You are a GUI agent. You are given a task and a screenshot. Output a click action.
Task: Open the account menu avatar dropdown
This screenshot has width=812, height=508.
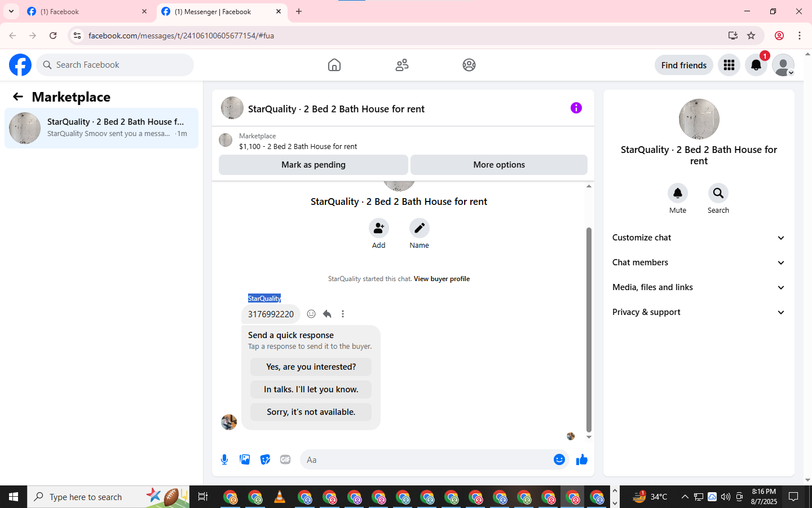tap(783, 65)
